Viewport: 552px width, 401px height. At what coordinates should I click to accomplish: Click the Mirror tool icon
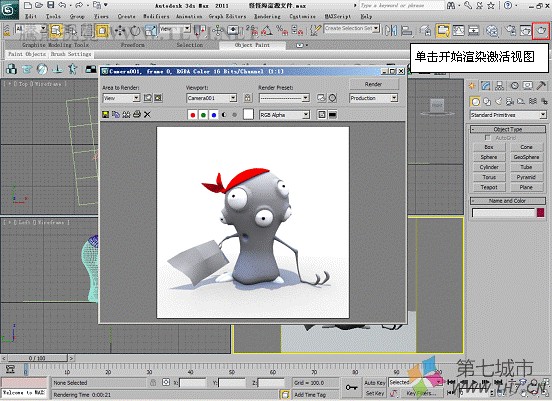[390, 31]
